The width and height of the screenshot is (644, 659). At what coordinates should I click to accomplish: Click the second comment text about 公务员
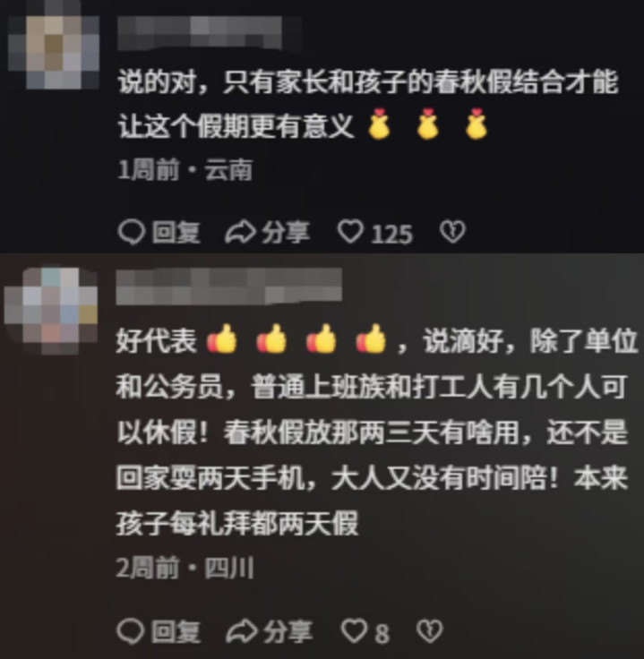click(x=377, y=432)
